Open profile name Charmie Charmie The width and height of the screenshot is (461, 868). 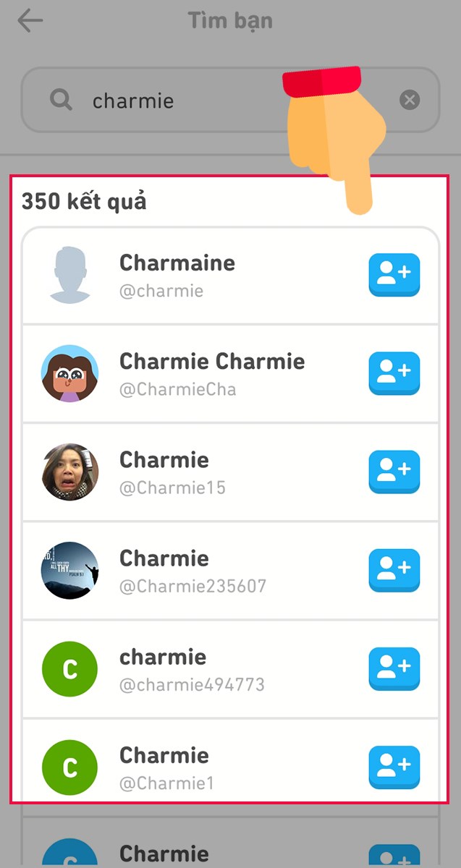212,361
